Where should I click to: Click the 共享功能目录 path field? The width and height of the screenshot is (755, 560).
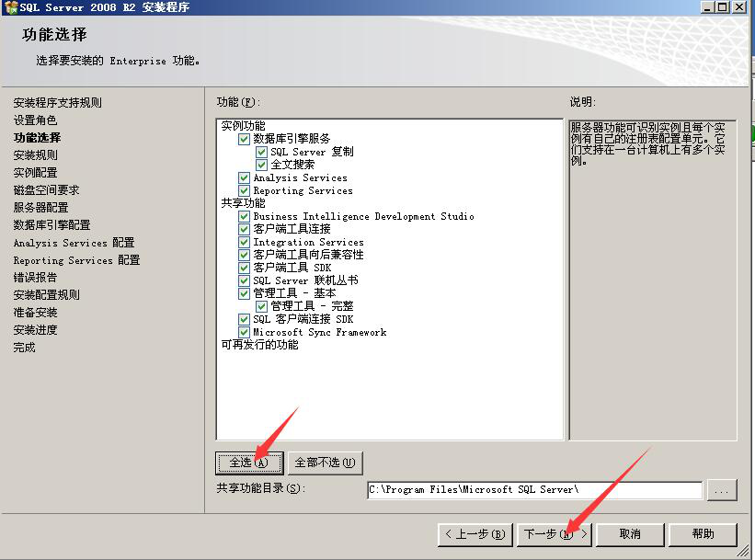[x=534, y=490]
